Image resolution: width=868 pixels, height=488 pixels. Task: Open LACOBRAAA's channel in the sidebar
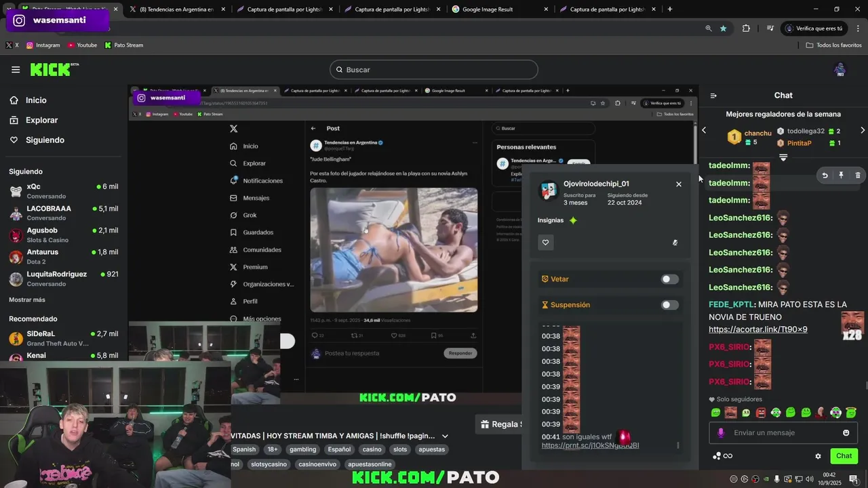(64, 213)
